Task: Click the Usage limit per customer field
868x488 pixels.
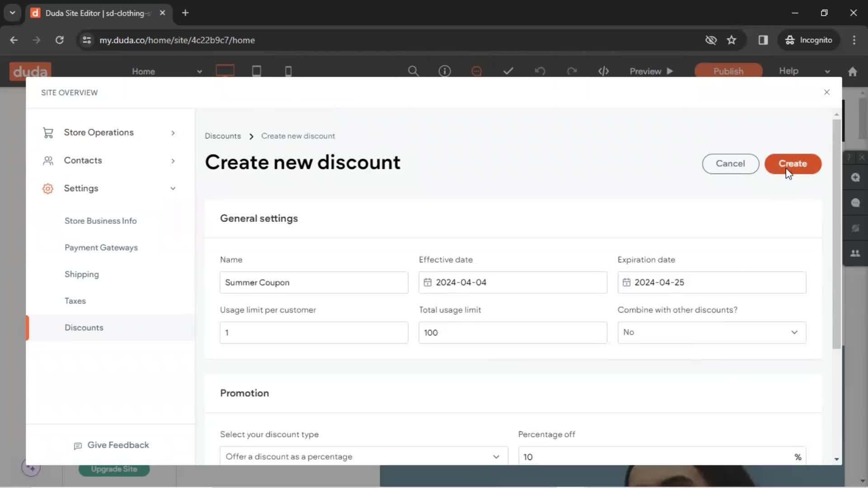Action: [314, 333]
